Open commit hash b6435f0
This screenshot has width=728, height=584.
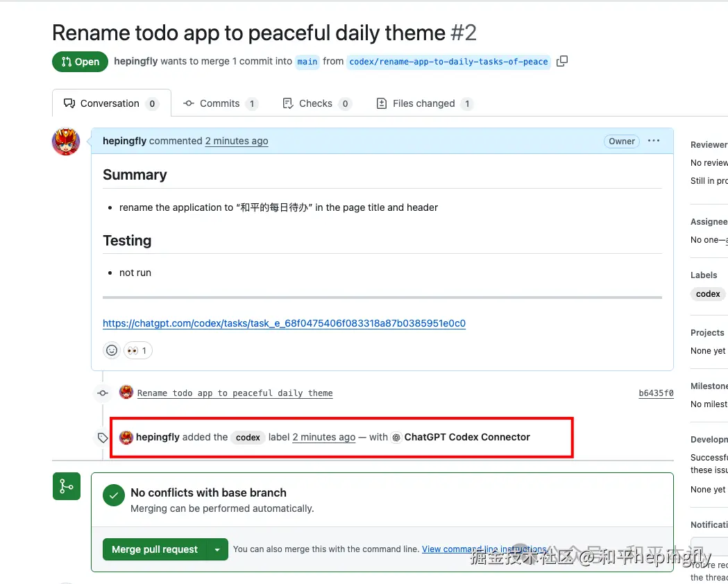(656, 393)
